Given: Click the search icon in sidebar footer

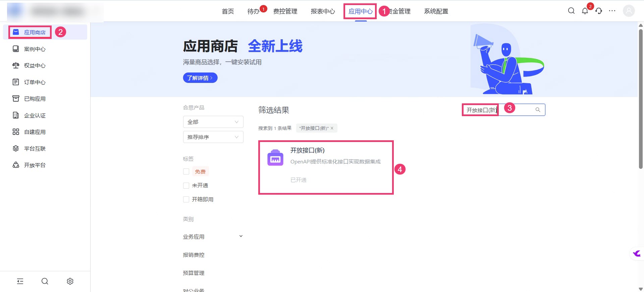Looking at the screenshot, I should (45, 281).
